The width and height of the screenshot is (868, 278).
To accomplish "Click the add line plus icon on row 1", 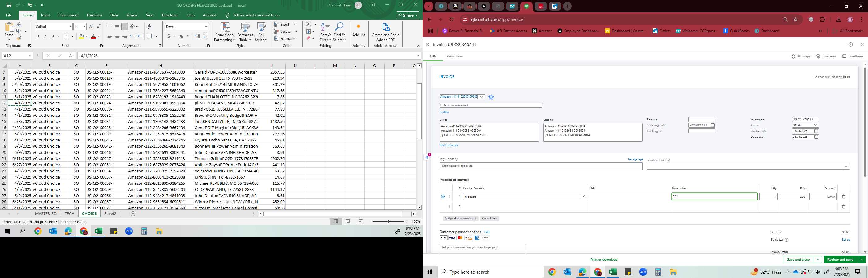I will [443, 196].
